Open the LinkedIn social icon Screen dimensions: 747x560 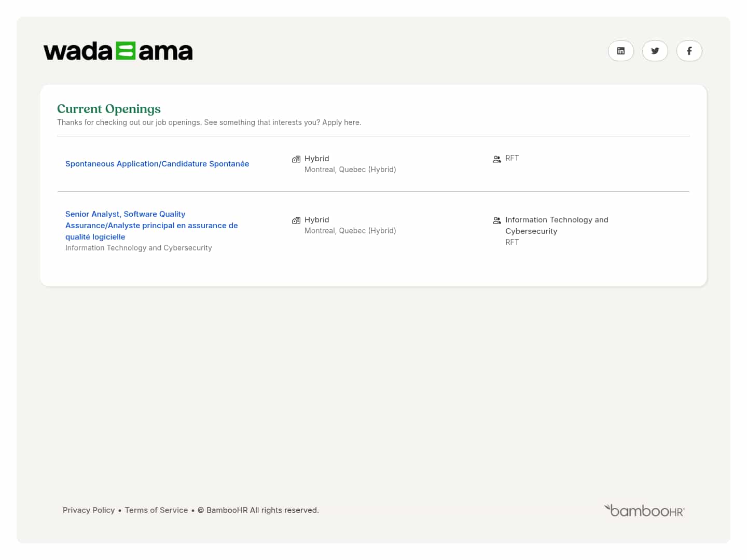[x=621, y=51]
